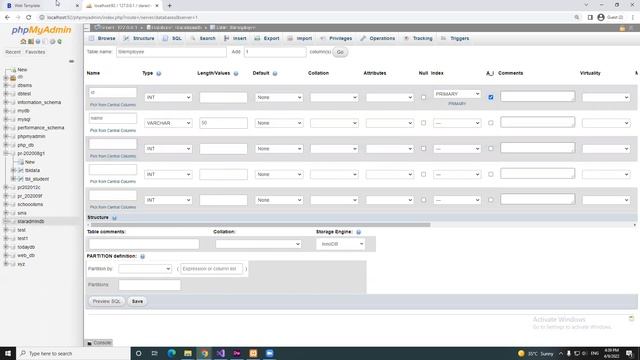The width and height of the screenshot is (640, 360).
Task: Click the Preview SQL button
Action: (107, 301)
